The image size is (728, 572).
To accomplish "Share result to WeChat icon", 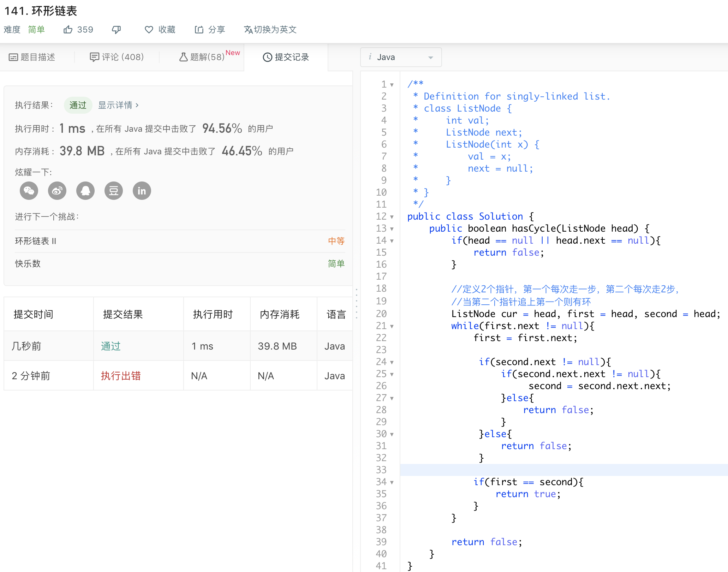I will pos(29,191).
